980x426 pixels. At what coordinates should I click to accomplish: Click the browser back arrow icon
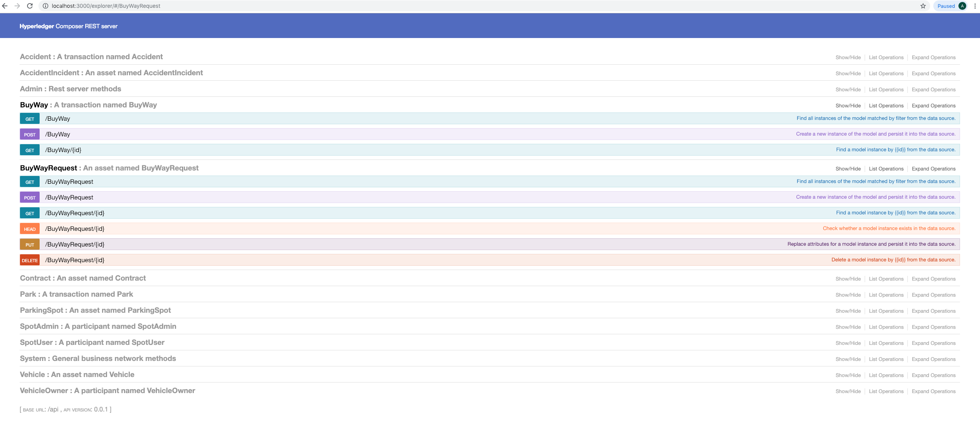coord(5,6)
